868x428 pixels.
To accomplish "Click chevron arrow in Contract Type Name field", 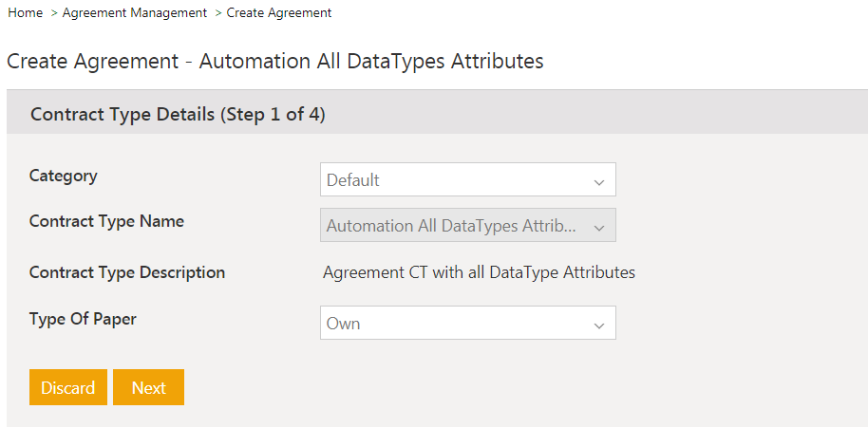I will point(598,227).
